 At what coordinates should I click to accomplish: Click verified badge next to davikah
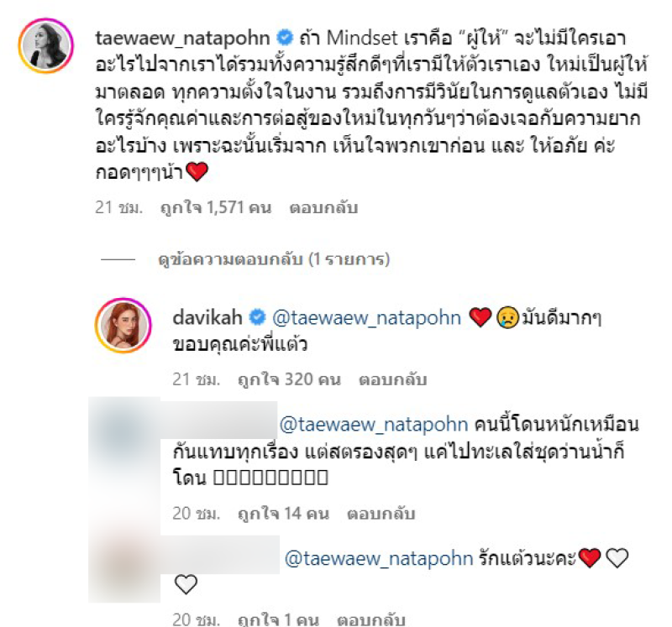click(x=257, y=317)
